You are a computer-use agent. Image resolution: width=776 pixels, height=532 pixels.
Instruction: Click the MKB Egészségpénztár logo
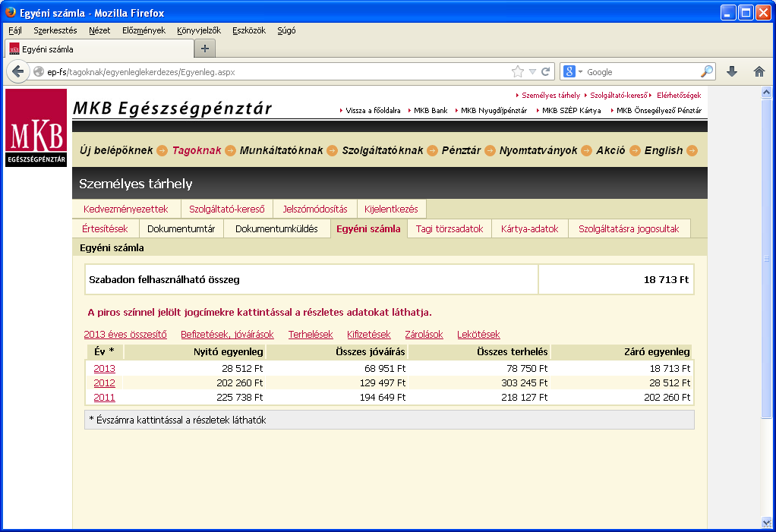pyautogui.click(x=36, y=127)
